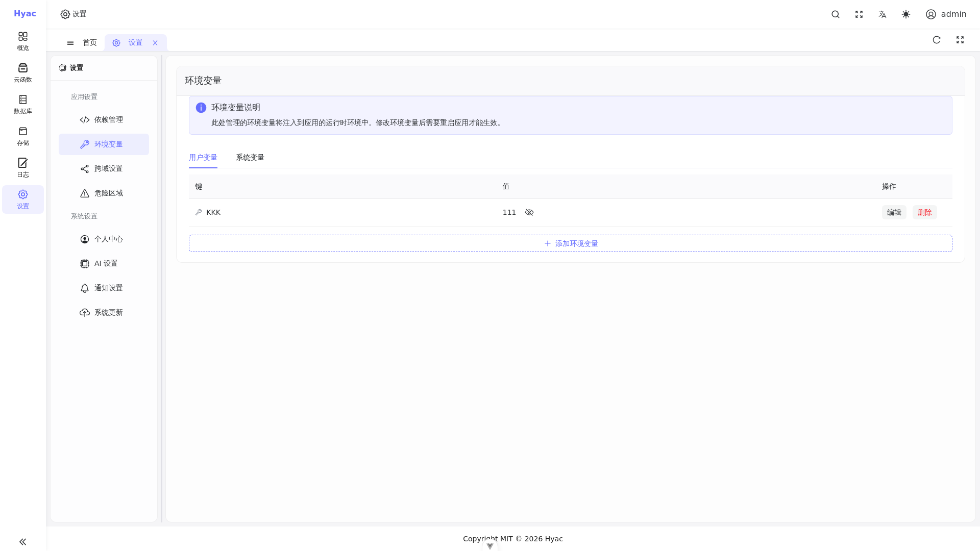
Task: Click the 系统设置 group label
Action: 84,216
